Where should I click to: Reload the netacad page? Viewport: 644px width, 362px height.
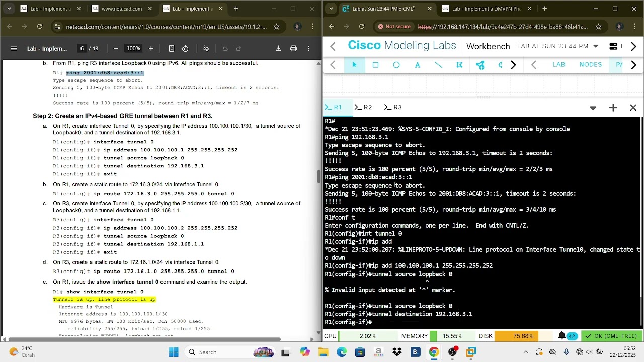[x=40, y=27]
